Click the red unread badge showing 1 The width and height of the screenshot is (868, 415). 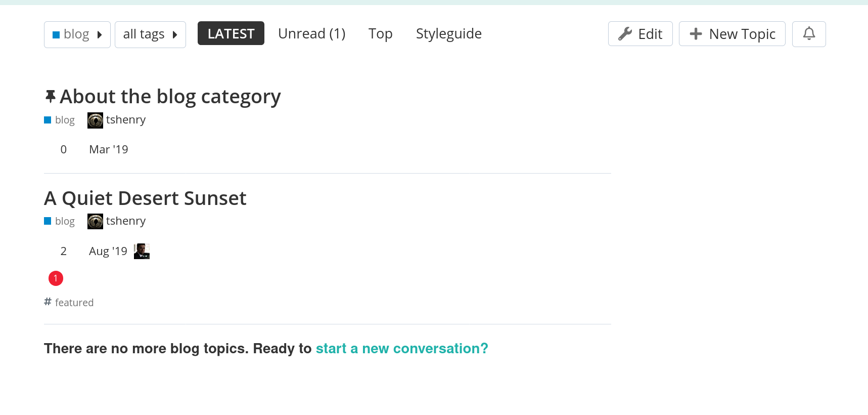click(56, 278)
